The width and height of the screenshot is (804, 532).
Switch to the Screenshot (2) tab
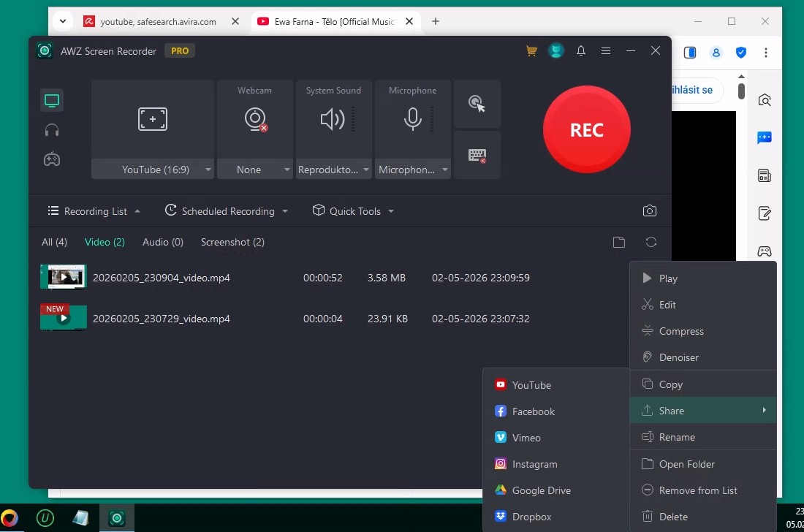pyautogui.click(x=232, y=242)
